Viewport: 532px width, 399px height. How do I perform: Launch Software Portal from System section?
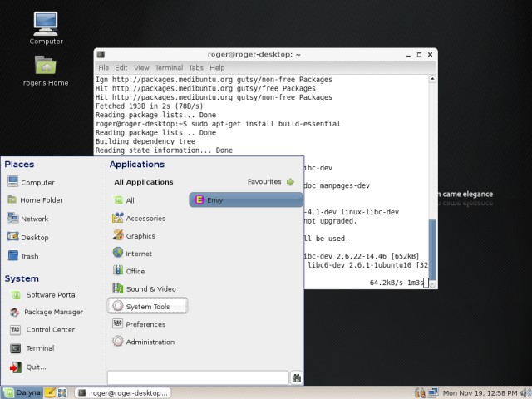(x=43, y=294)
